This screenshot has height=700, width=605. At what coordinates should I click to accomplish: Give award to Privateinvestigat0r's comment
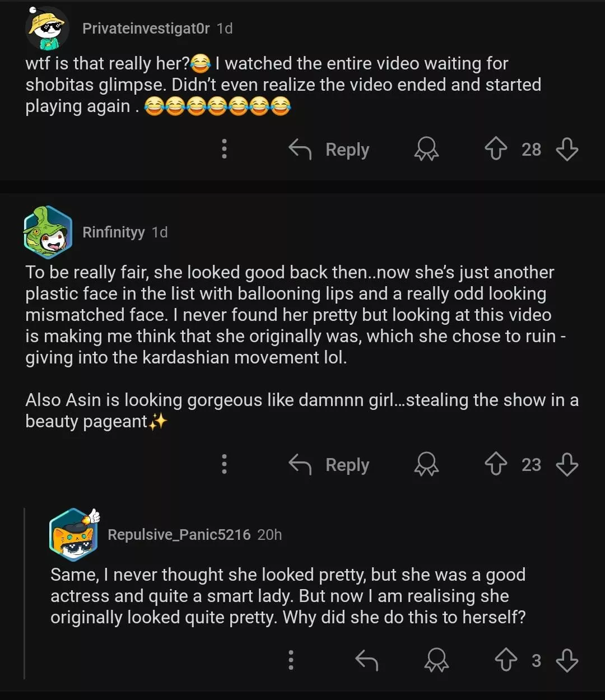[x=426, y=150]
